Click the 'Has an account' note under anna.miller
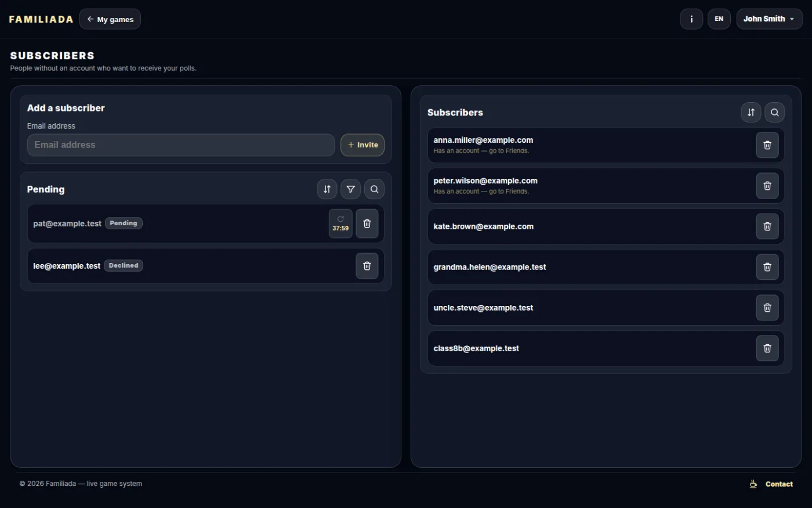 481,151
